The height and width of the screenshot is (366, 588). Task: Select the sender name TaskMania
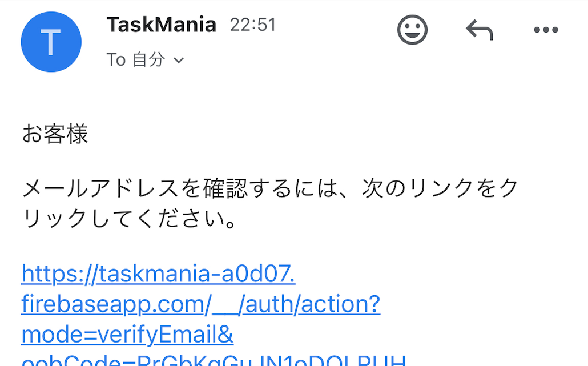pos(162,24)
